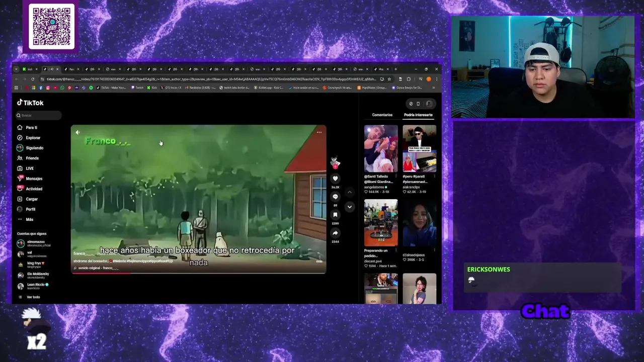Image resolution: width=644 pixels, height=362 pixels.
Task: Open the Kick bookmark in bookmarks bar
Action: click(x=152, y=87)
